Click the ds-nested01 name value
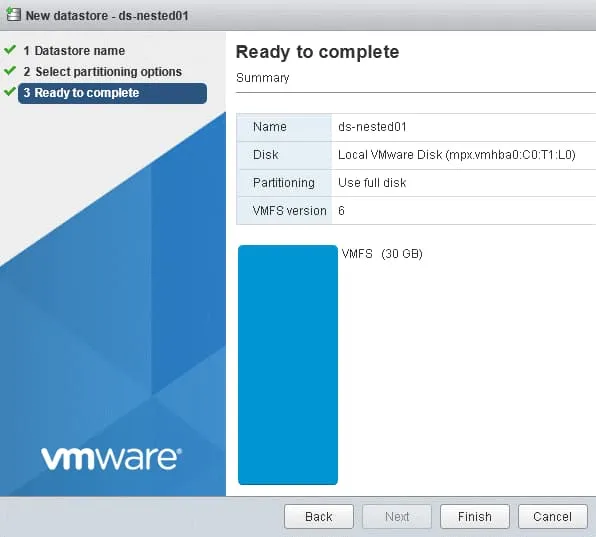The image size is (596, 537). [x=372, y=127]
